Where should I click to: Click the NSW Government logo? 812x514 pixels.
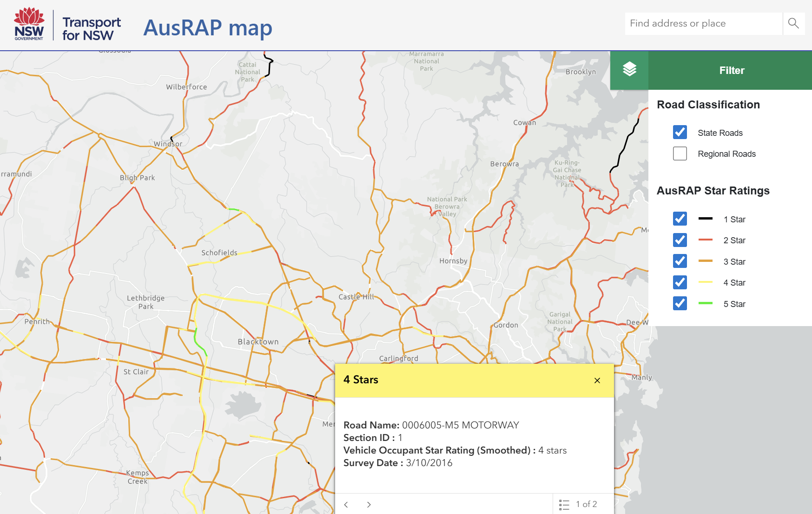pyautogui.click(x=29, y=24)
